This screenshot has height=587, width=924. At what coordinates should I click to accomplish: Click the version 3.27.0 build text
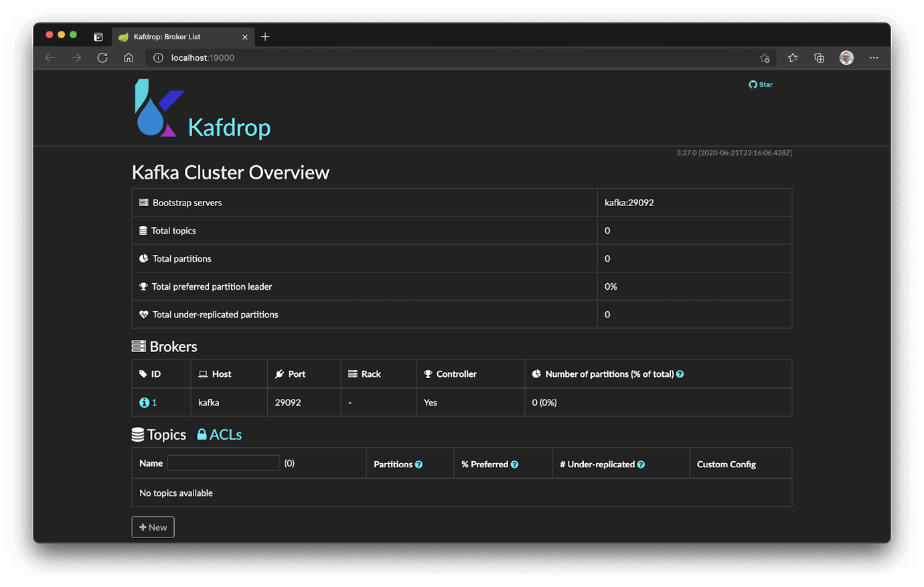pyautogui.click(x=734, y=153)
